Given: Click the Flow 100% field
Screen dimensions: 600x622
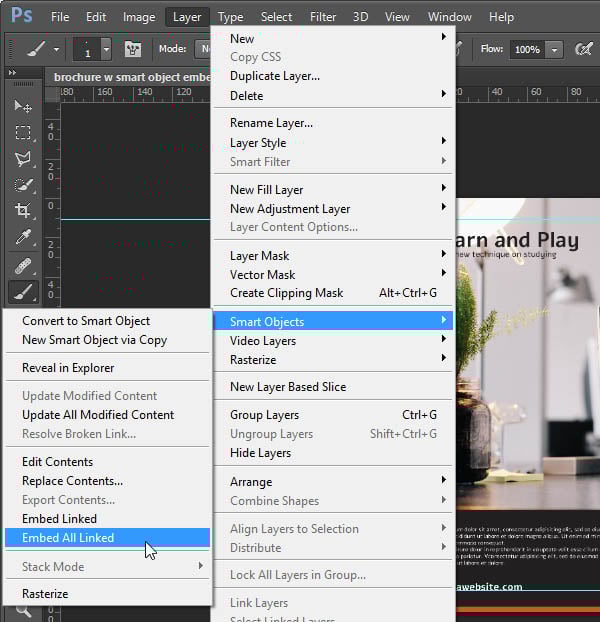Looking at the screenshot, I should 527,50.
